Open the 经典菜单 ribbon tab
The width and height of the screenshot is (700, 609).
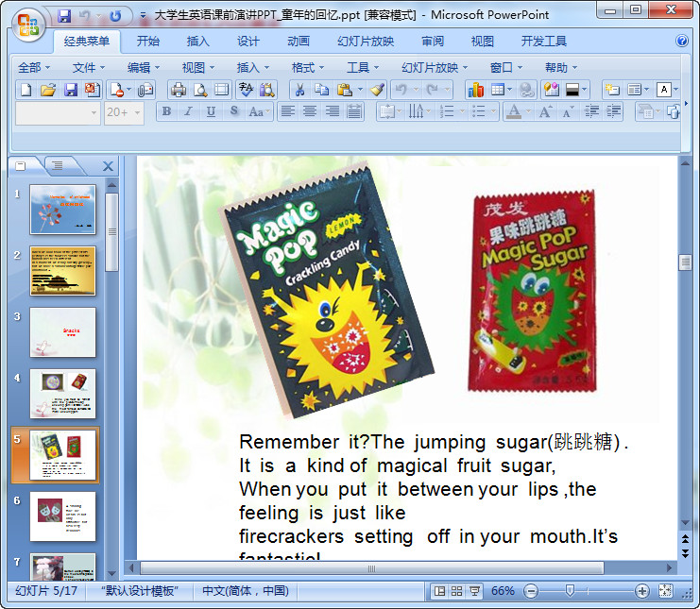(87, 42)
